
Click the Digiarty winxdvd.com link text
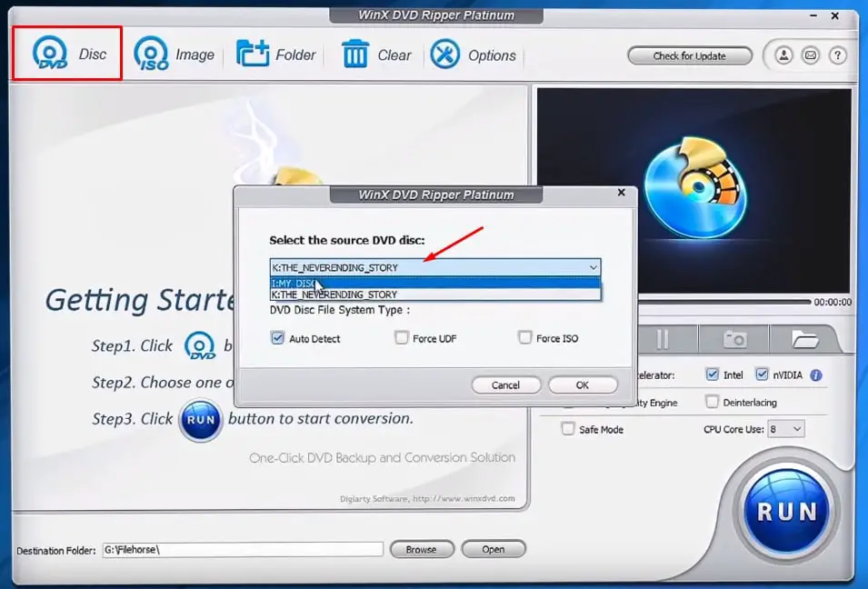(427, 499)
